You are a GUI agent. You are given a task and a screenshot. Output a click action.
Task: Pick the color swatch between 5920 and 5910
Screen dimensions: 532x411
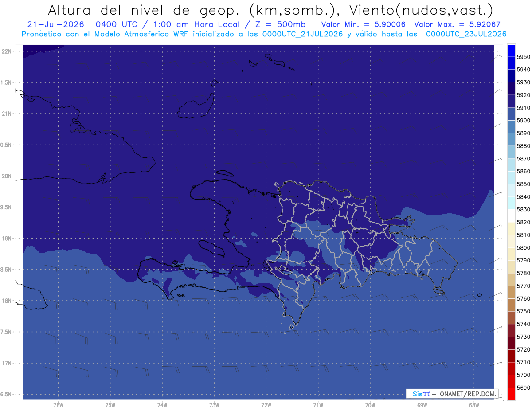(x=511, y=101)
